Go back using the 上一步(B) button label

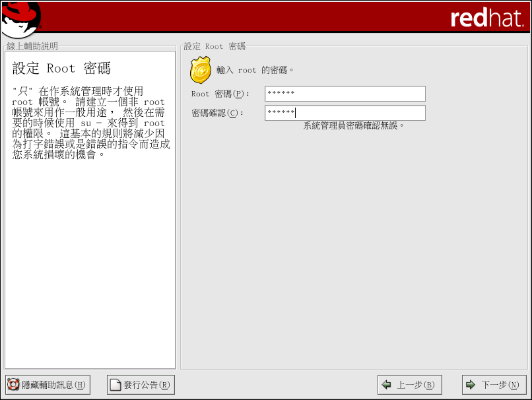point(416,385)
